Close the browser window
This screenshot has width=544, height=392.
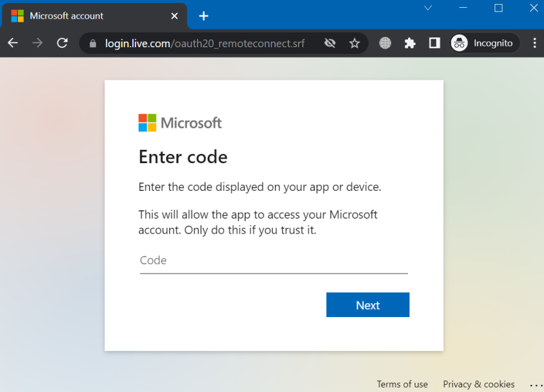click(x=534, y=8)
